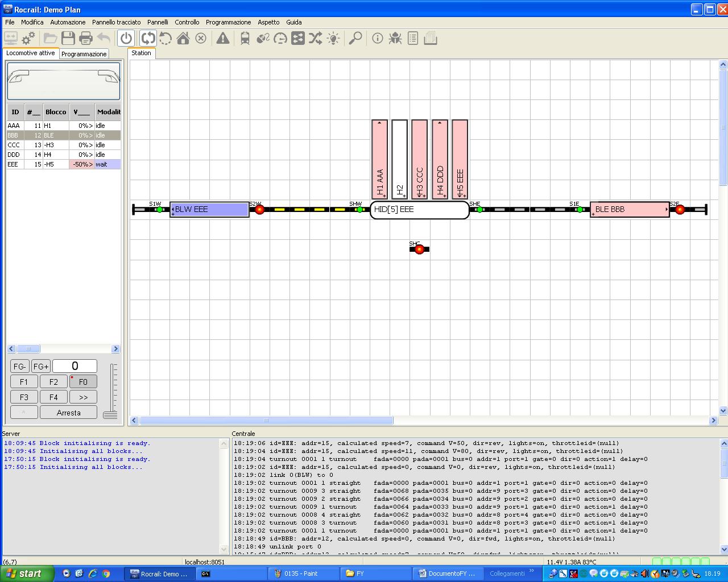
Task: Select locomotive EEE row
Action: tap(64, 164)
